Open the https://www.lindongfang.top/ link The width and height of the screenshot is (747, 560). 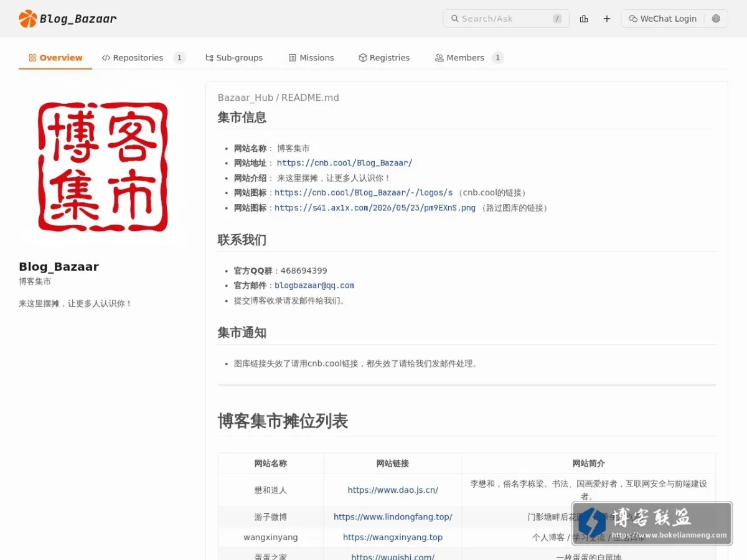(393, 517)
